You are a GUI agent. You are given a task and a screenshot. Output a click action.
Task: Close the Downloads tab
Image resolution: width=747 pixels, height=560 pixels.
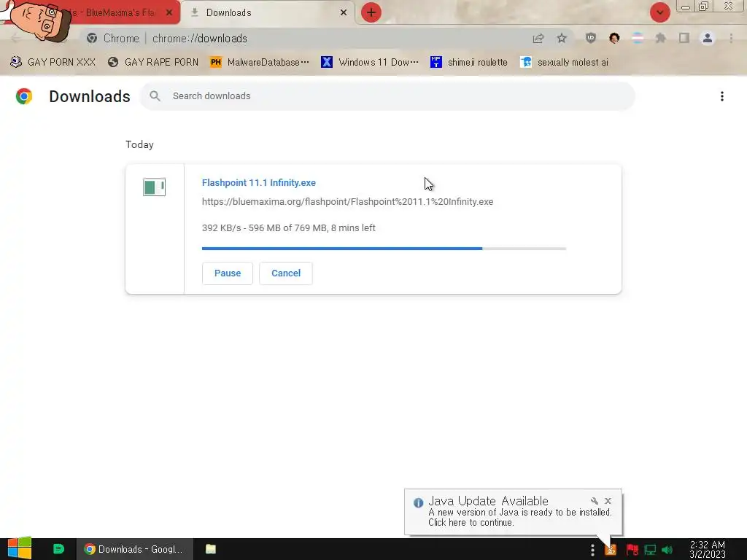click(344, 12)
